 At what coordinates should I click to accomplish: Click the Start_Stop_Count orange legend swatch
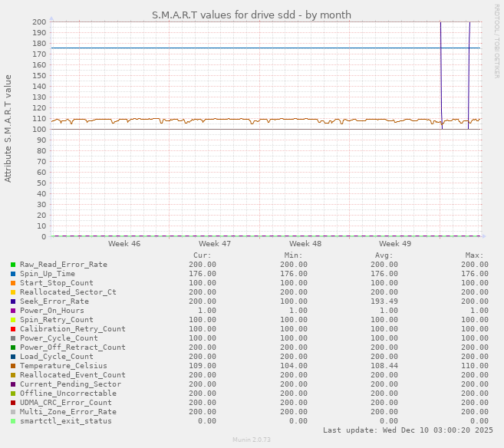(13, 283)
